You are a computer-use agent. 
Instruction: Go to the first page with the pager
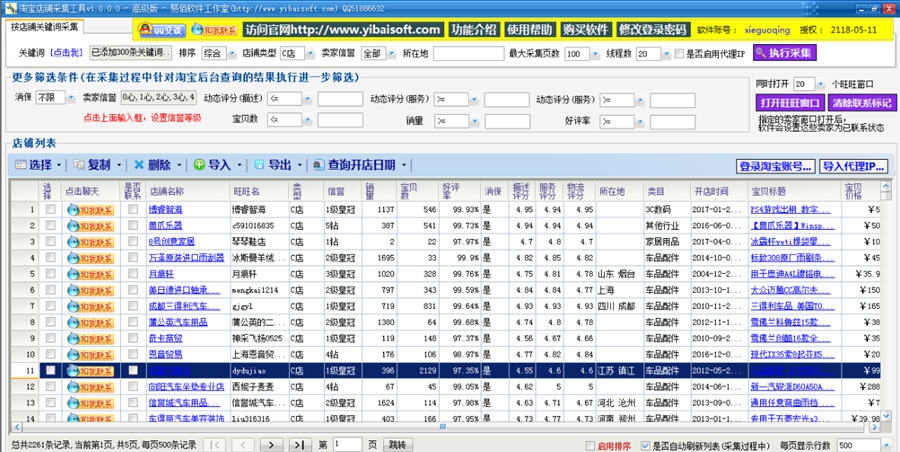[214, 445]
